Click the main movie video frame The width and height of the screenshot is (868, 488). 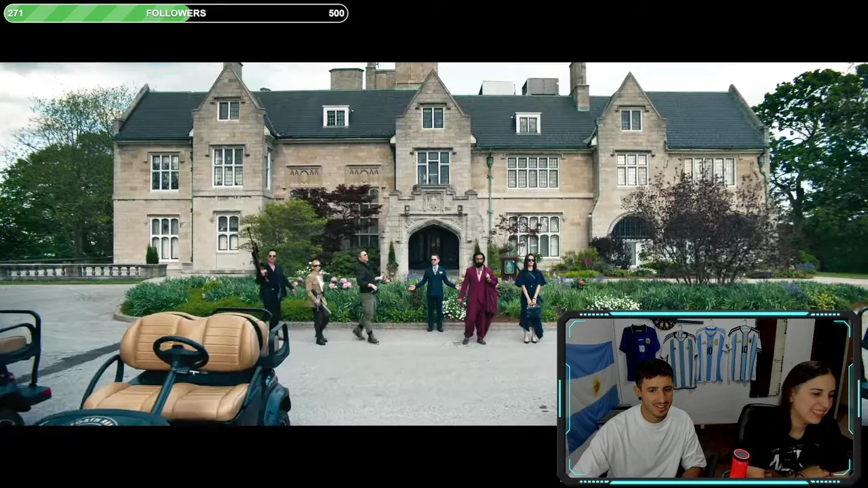(434, 244)
